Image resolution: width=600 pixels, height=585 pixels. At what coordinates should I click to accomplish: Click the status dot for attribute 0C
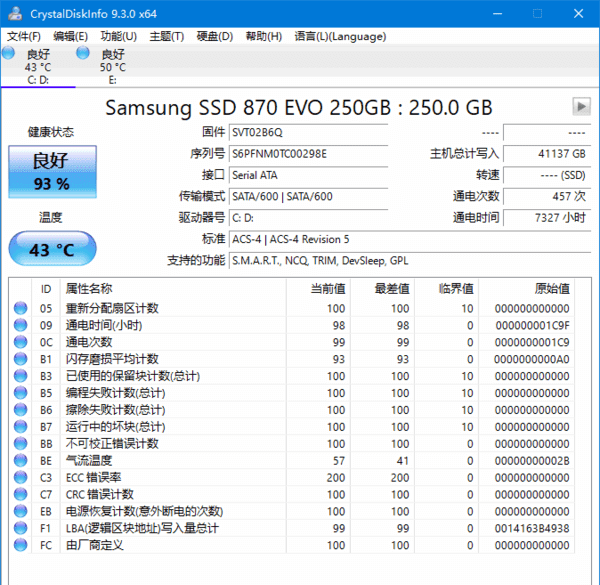21,342
